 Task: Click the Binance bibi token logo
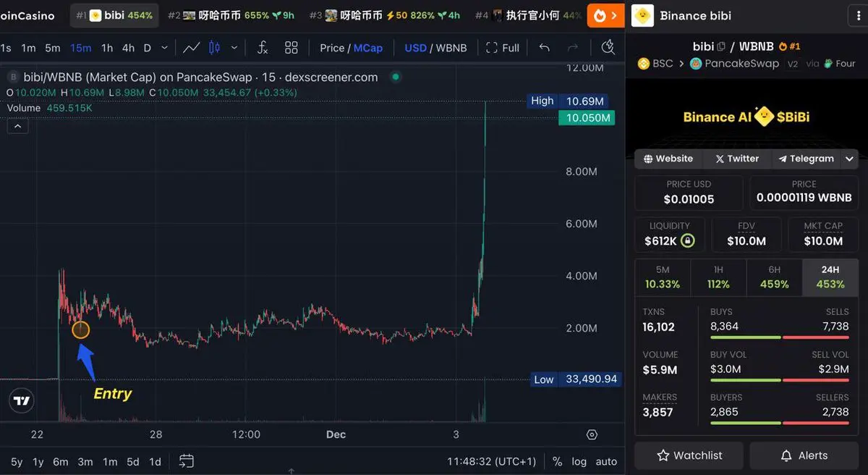click(642, 15)
